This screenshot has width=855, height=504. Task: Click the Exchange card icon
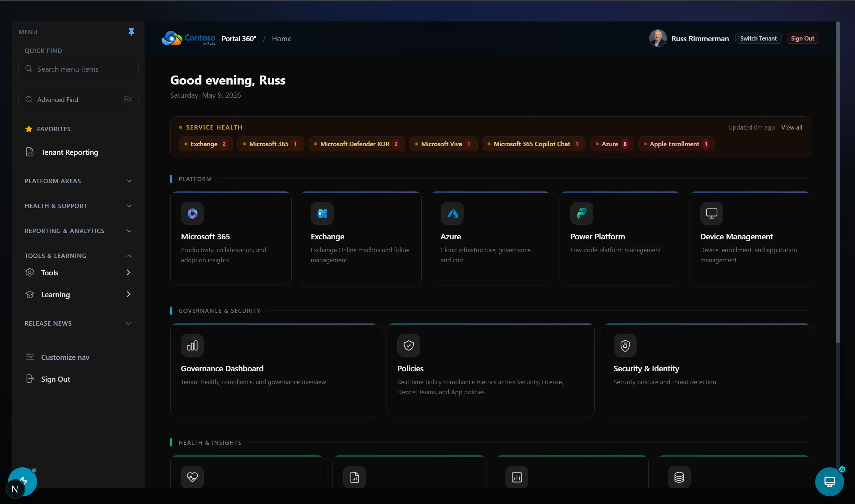(x=322, y=213)
